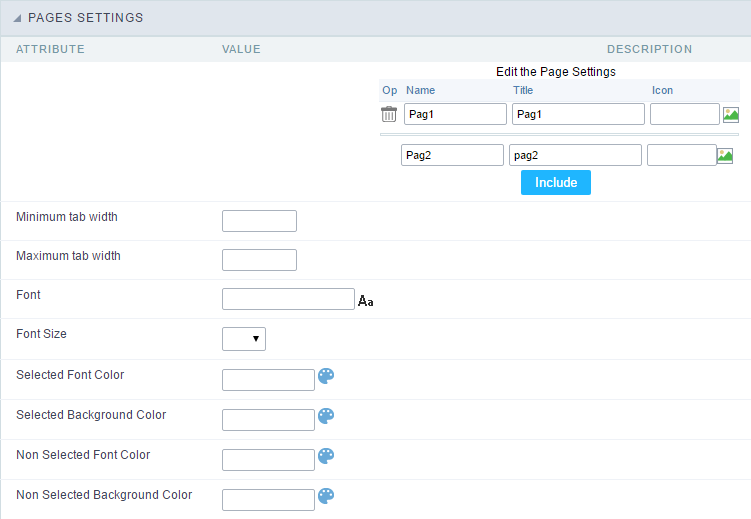Click the Pag1 Title input field

(578, 114)
